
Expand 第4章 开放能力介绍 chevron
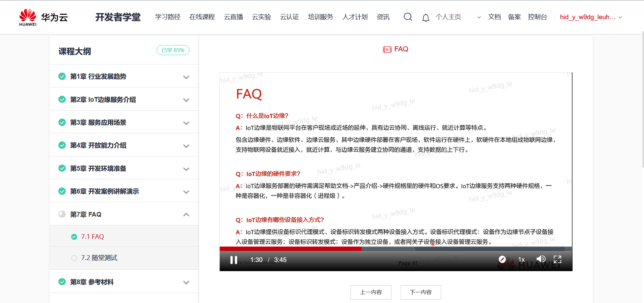click(186, 146)
